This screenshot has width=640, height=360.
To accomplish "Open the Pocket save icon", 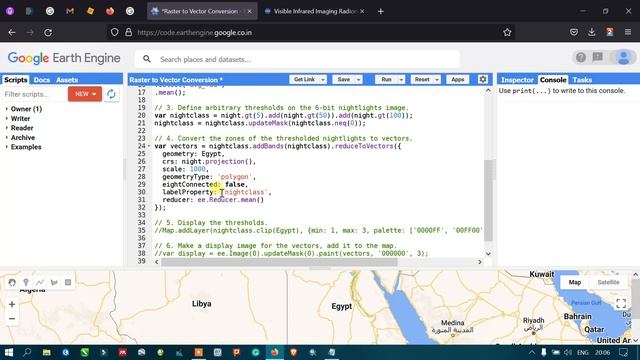I will [x=574, y=32].
